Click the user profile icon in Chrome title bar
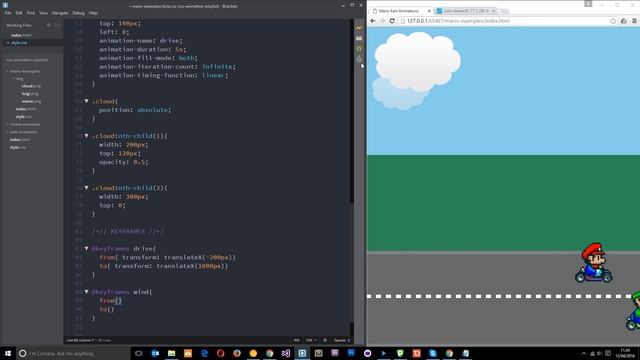Viewport: 640px width, 360px height. point(588,4)
